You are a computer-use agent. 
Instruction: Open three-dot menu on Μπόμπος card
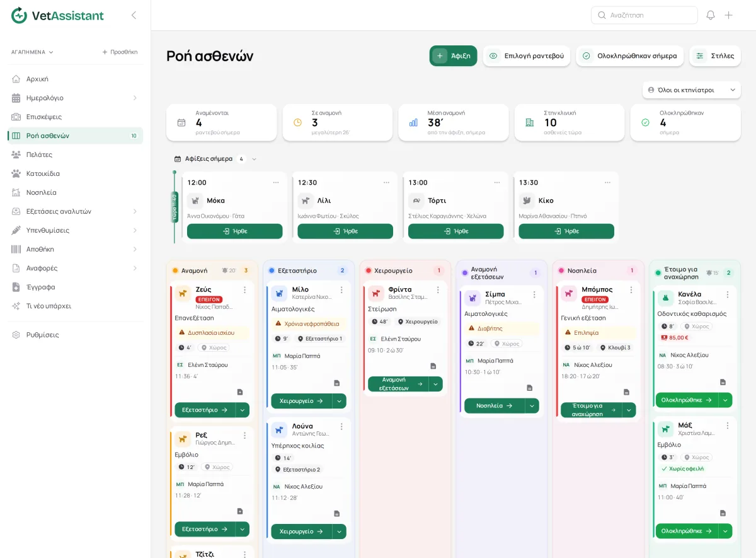coord(631,290)
